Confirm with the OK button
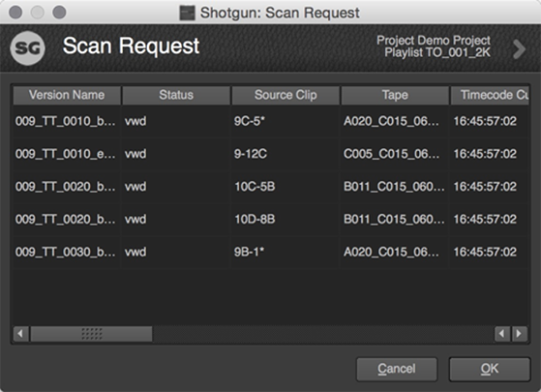 pos(490,369)
